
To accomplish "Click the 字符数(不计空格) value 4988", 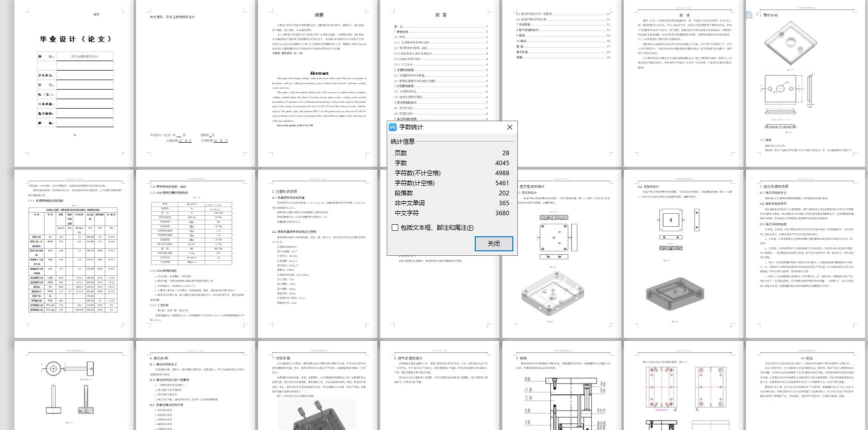I will [502, 173].
